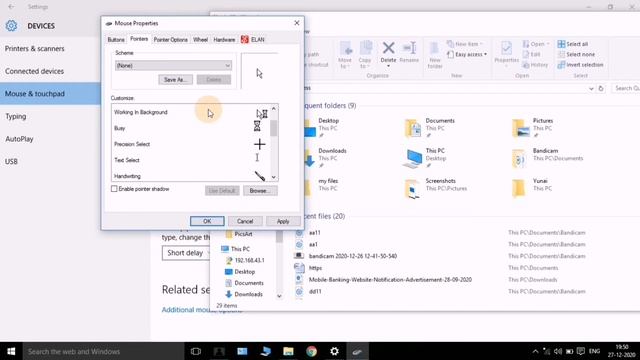
Task: Open the This PC icon in frequent folders
Action: 413,158
